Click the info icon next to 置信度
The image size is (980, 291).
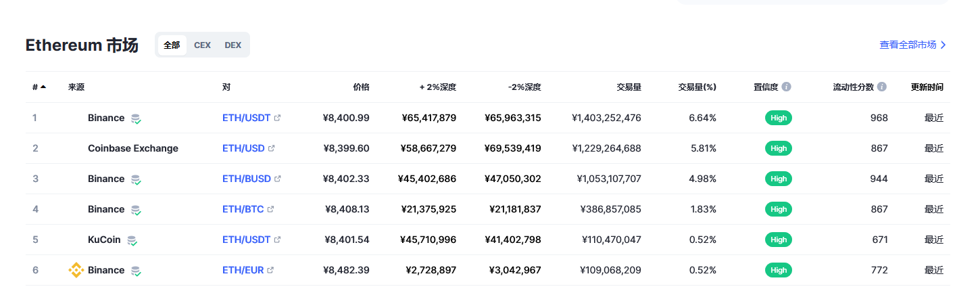(x=787, y=87)
